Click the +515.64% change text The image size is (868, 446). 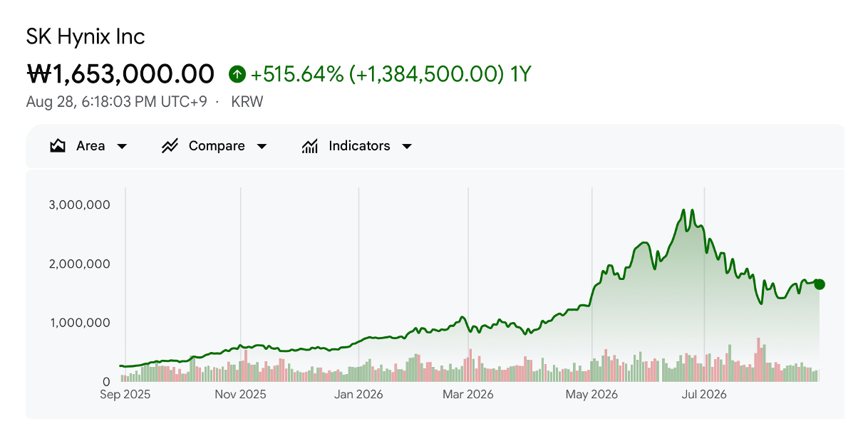298,73
